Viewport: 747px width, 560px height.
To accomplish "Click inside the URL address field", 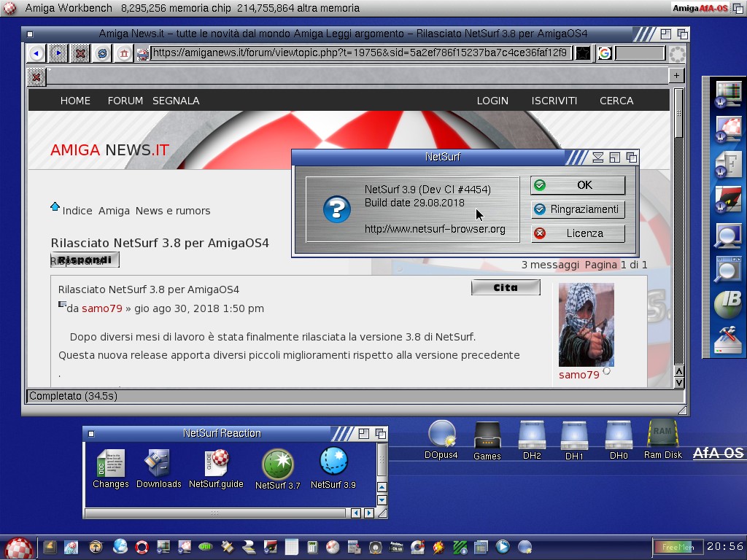I will click(x=357, y=53).
